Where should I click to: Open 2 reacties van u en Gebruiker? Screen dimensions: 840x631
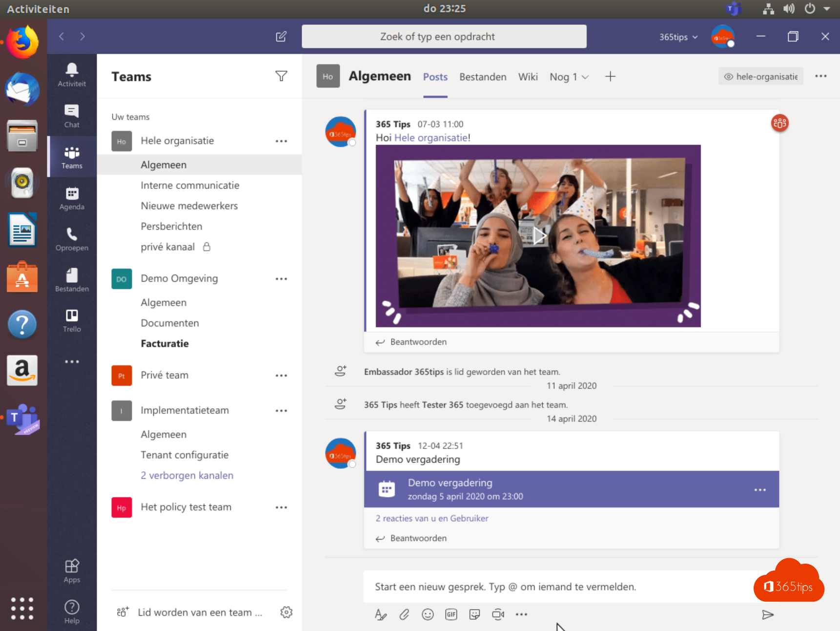[x=432, y=518]
